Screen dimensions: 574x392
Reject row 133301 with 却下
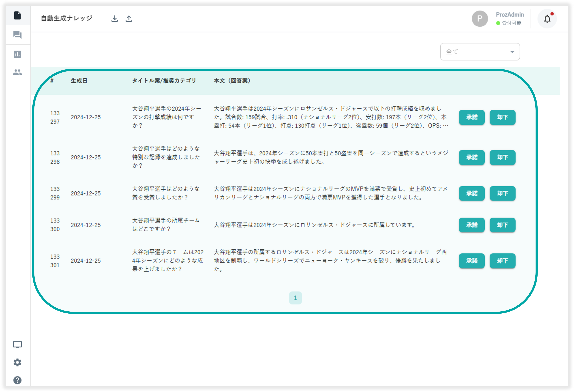[x=502, y=261]
